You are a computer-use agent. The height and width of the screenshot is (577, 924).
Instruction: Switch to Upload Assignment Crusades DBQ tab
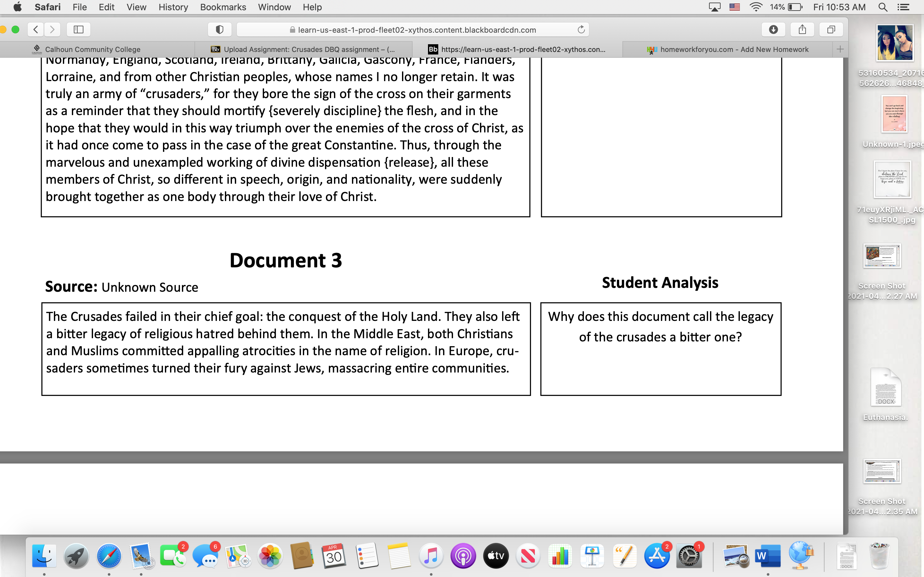309,49
